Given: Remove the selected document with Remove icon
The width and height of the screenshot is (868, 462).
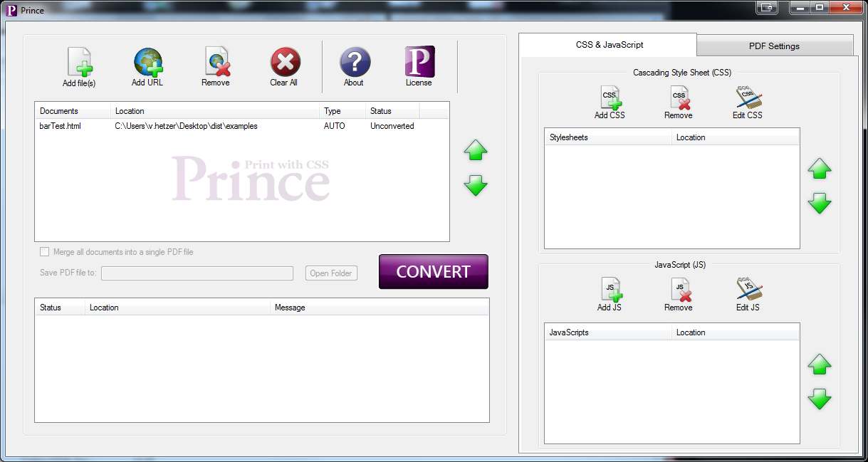Looking at the screenshot, I should point(216,63).
